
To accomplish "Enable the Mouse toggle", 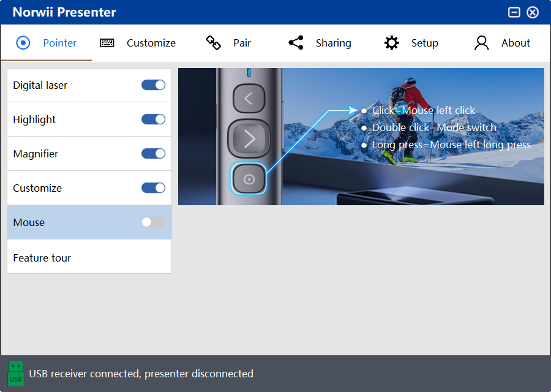I will 153,222.
